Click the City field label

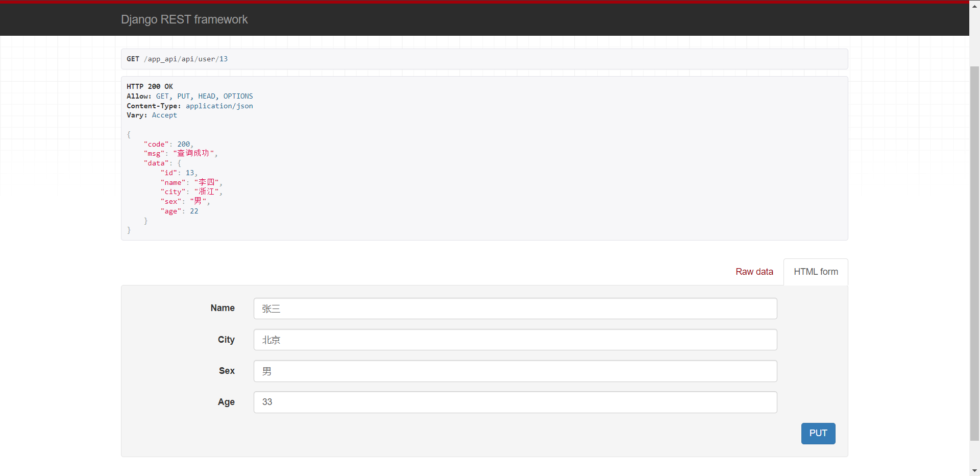click(226, 340)
